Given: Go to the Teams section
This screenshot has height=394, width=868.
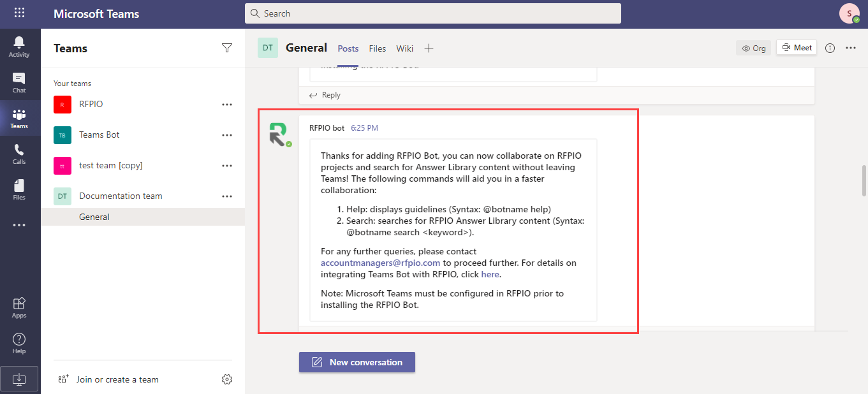Looking at the screenshot, I should click(x=19, y=119).
